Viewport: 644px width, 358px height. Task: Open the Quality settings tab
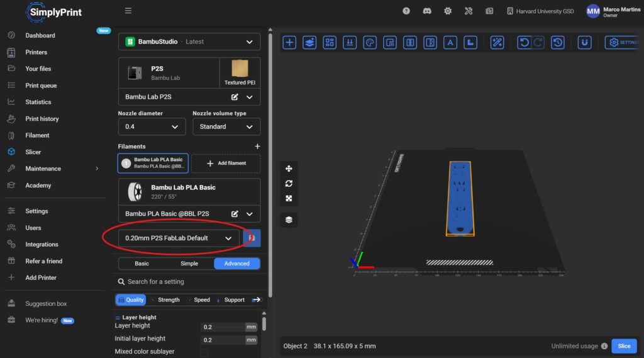pos(131,299)
